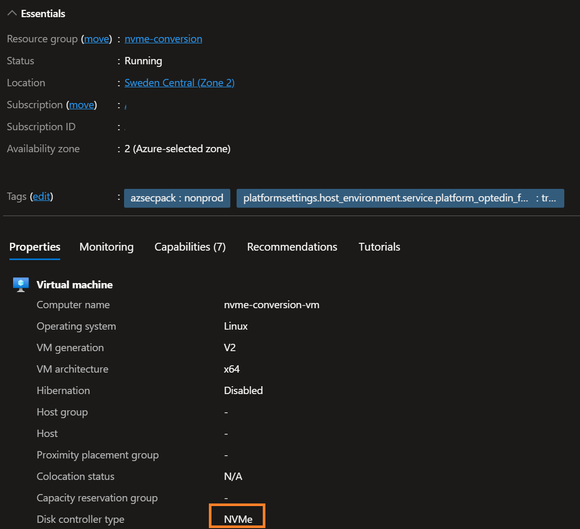
Task: Click the VM architecture label
Action: [72, 369]
